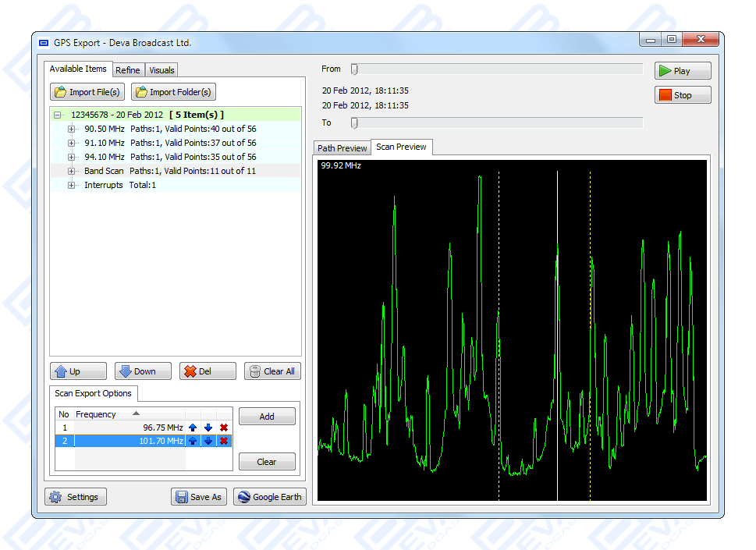Open the Visuals tab
This screenshot has width=756, height=550.
161,70
